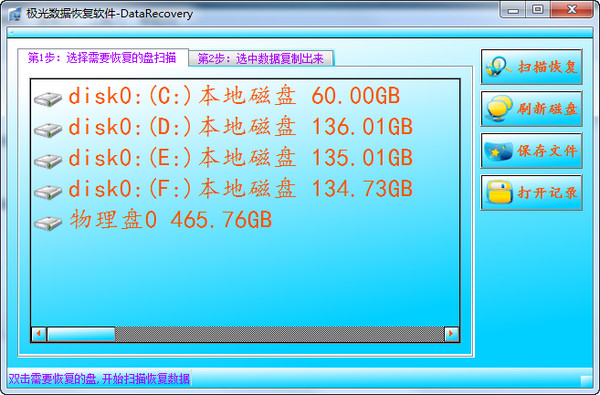Viewport: 600px width, 395px height.
Task: Click the drive icon beside 物理盘0
Action: pos(48,223)
